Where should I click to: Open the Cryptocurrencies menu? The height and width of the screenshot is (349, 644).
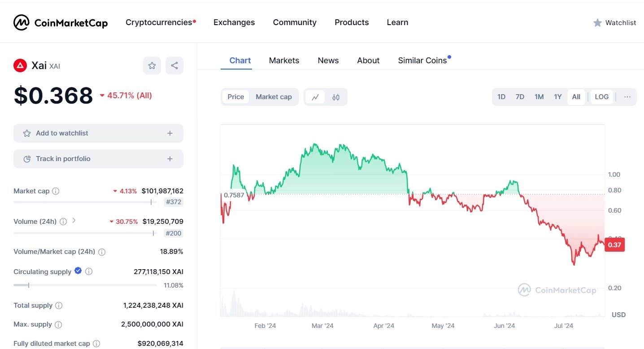159,22
